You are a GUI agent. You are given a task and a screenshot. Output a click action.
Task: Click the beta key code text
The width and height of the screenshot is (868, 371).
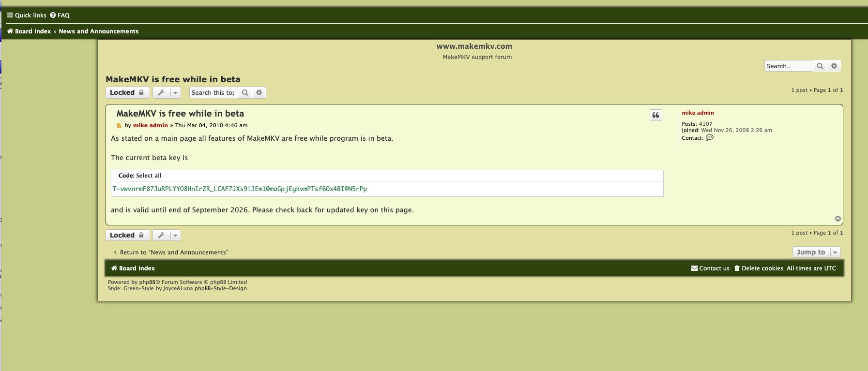[x=240, y=189]
